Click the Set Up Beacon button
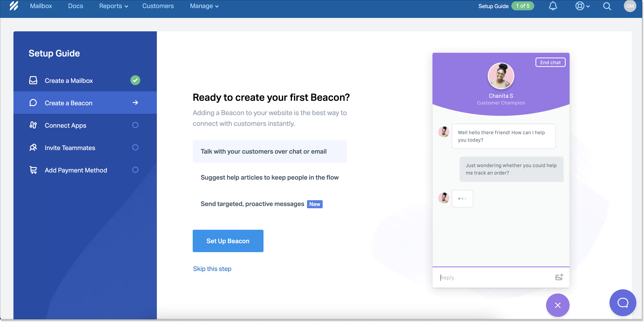The image size is (644, 322). pos(228,241)
